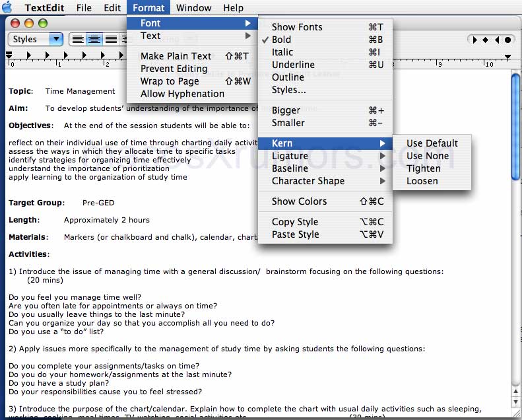Pick the decimal tab circle marker

click(507, 40)
